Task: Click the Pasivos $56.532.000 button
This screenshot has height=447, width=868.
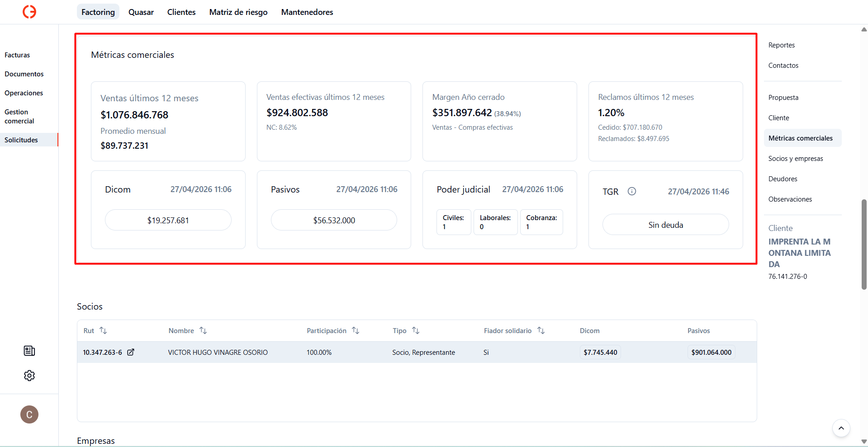Action: click(334, 220)
